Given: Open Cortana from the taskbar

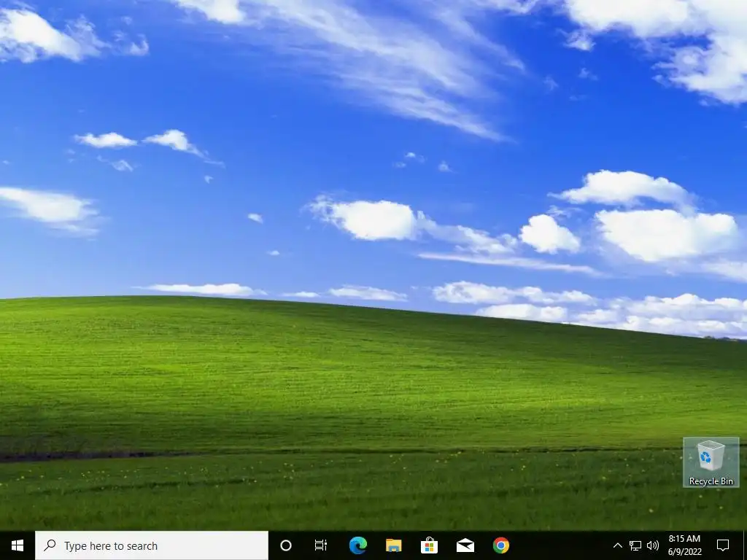Looking at the screenshot, I should [285, 545].
